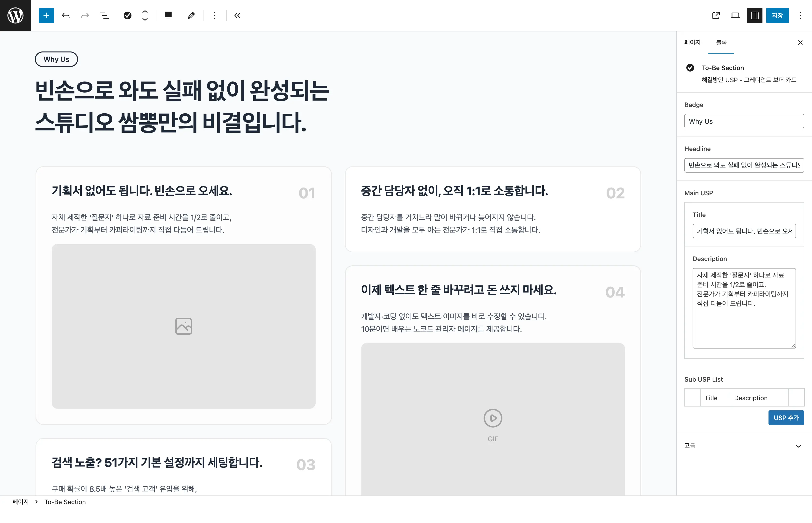Switch to the 페이지 tab
This screenshot has height=523, width=812.
coord(692,42)
